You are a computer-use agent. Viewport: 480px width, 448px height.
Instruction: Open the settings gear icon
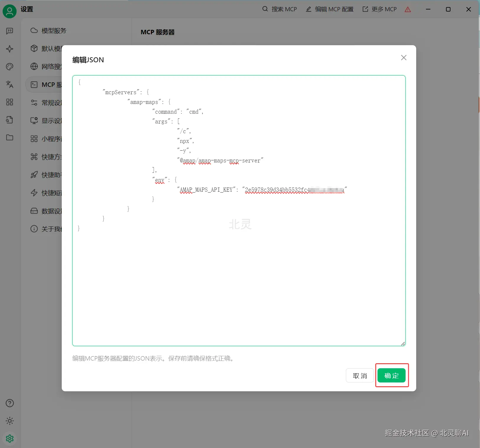click(x=10, y=439)
